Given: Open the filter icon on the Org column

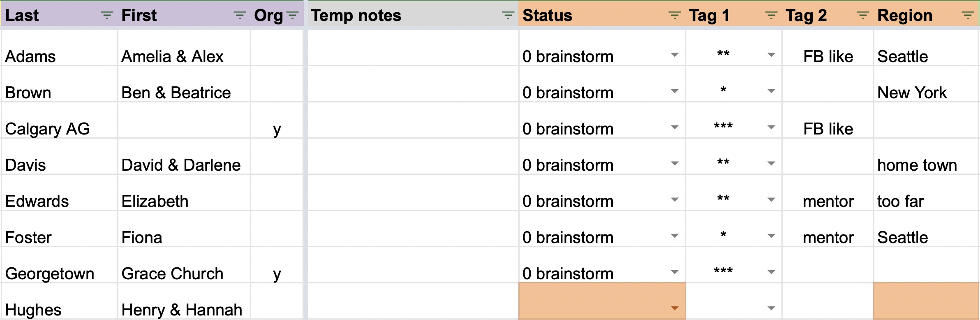Looking at the screenshot, I should coord(293,15).
